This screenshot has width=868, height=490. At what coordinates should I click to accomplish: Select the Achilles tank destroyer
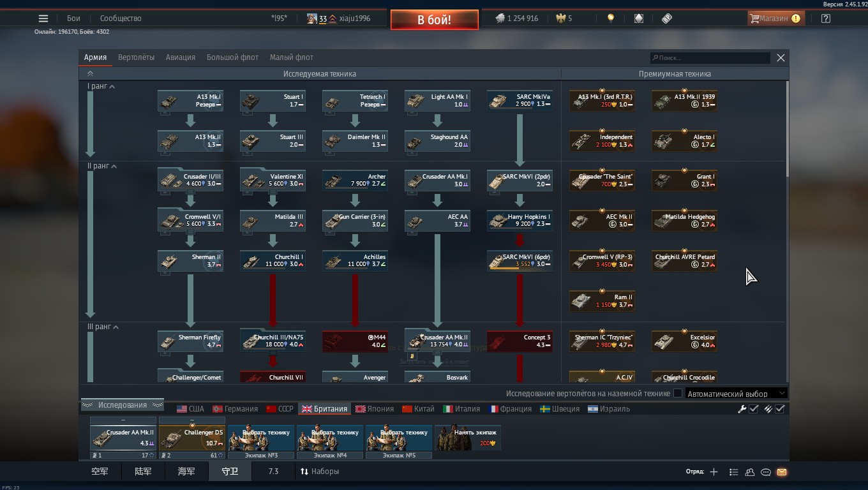(x=355, y=261)
